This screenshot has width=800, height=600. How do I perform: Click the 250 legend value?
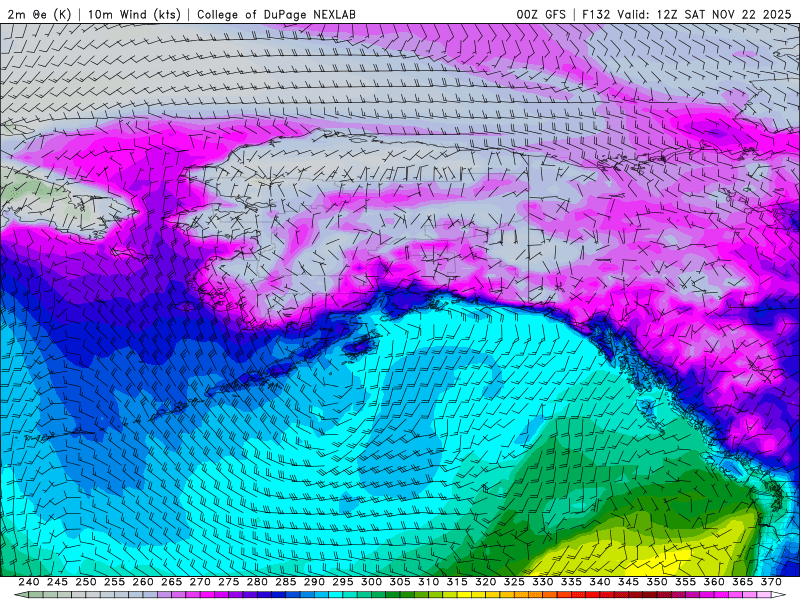86,582
